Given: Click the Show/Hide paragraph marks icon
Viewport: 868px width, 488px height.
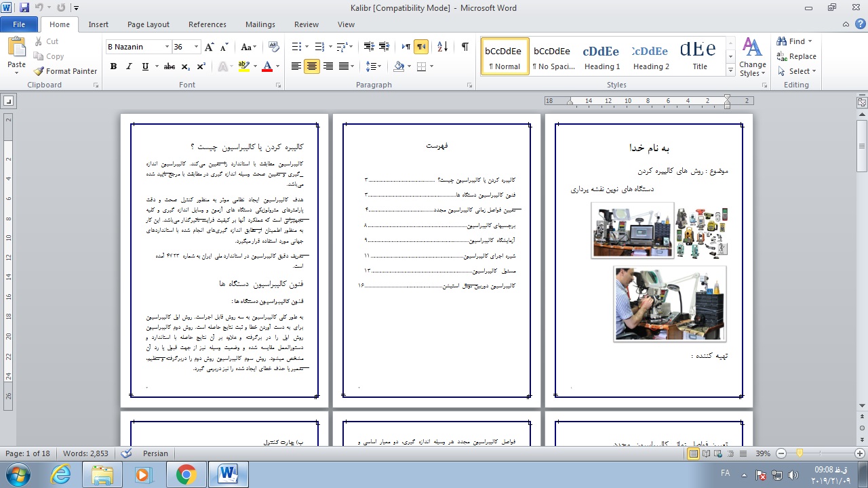Looking at the screenshot, I should pos(465,47).
